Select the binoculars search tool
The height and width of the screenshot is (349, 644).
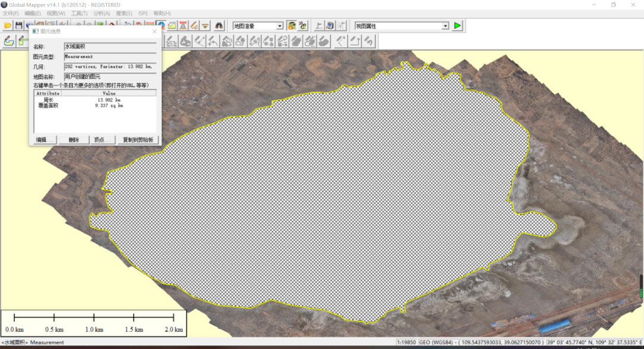pyautogui.click(x=219, y=26)
